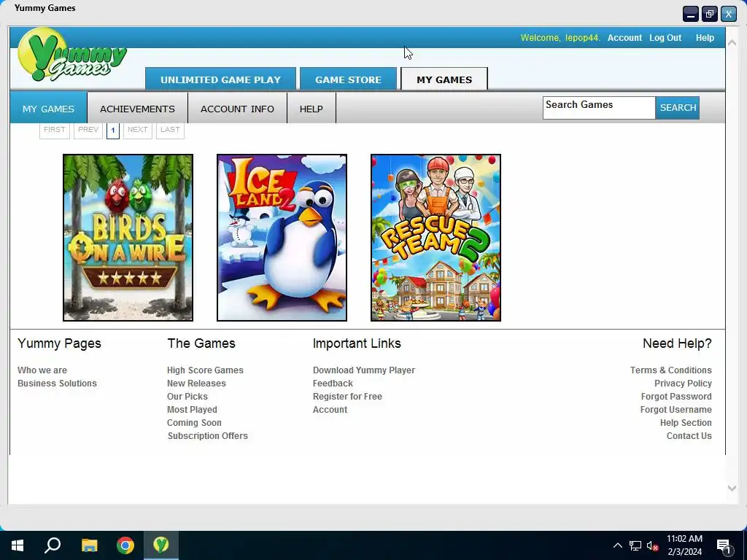Screen dimensions: 747x560
Task: Open Terms & Conditions link
Action: tap(671, 370)
